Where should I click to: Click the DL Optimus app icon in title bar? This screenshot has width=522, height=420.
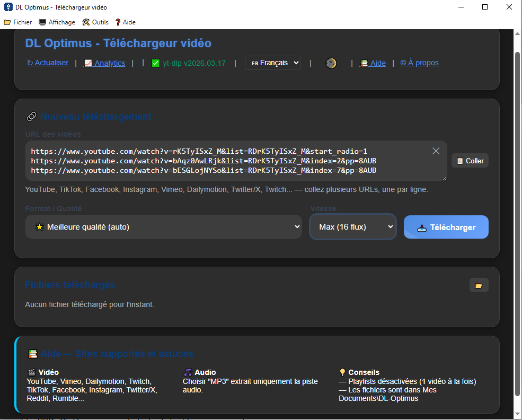click(x=8, y=7)
